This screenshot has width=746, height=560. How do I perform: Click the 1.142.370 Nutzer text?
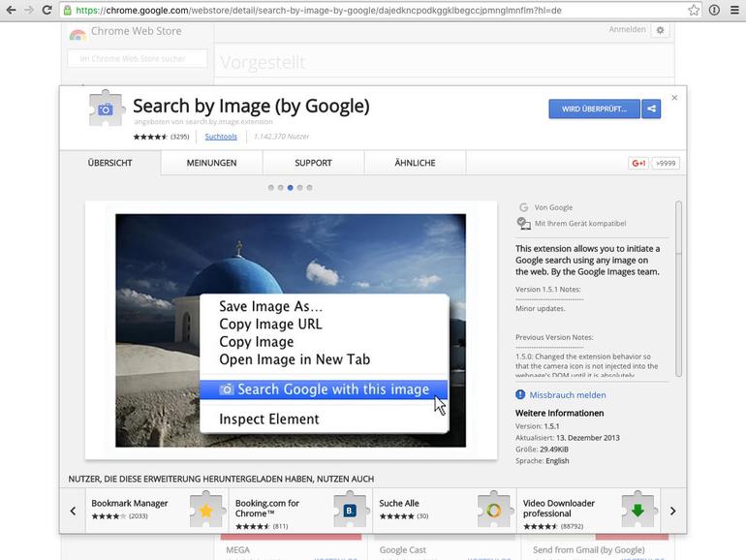(281, 137)
